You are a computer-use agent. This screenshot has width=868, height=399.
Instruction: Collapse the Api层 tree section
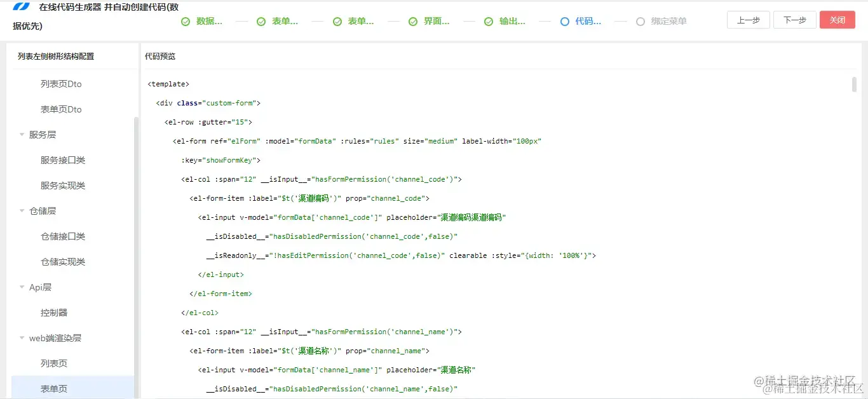(x=22, y=287)
